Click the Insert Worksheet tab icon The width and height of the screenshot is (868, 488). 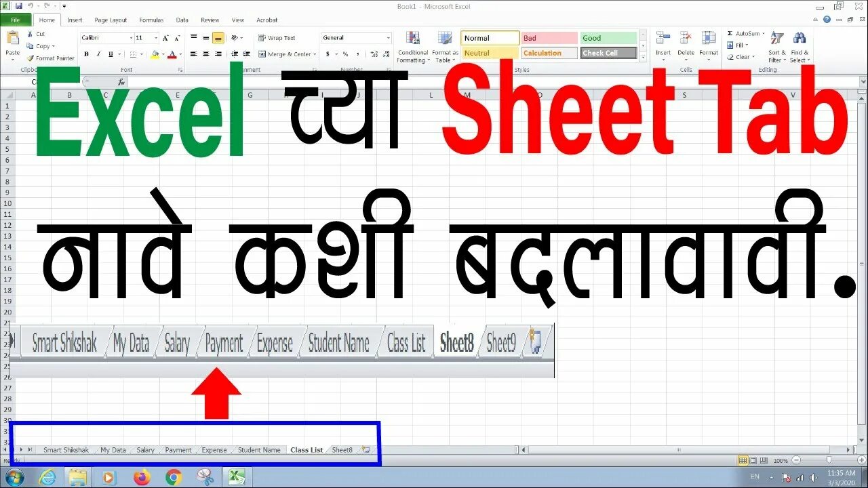(366, 449)
